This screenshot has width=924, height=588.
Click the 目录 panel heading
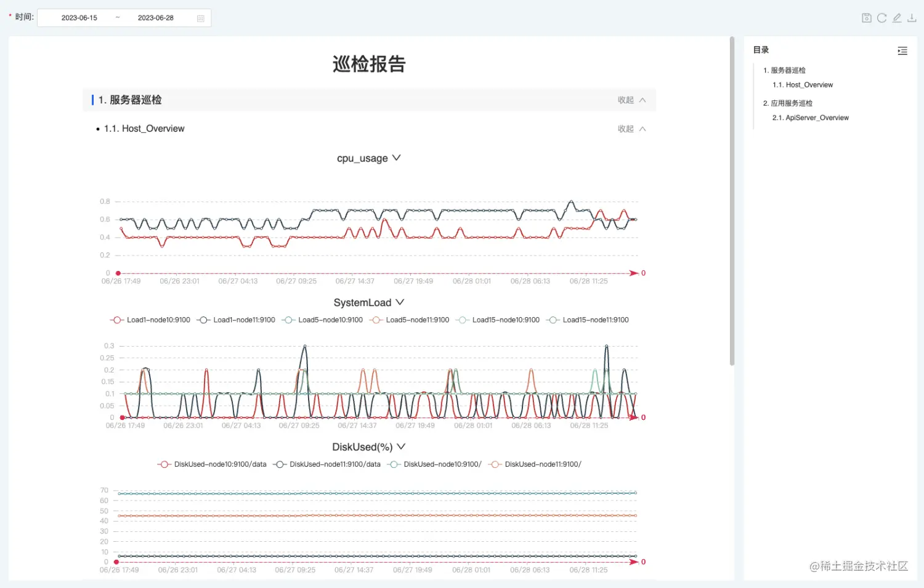click(761, 50)
